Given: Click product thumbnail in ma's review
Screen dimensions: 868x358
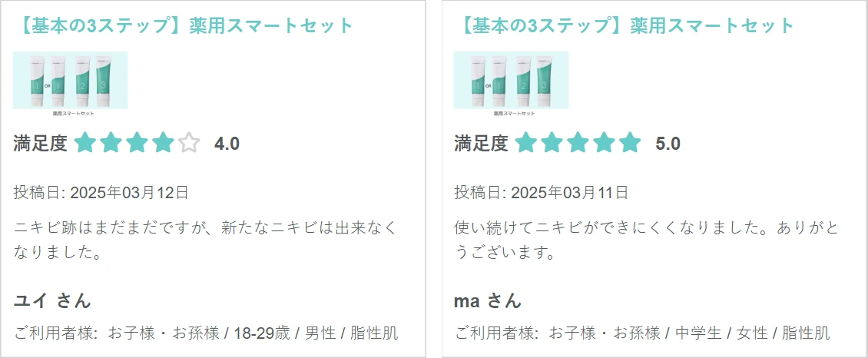Looking at the screenshot, I should point(511,84).
